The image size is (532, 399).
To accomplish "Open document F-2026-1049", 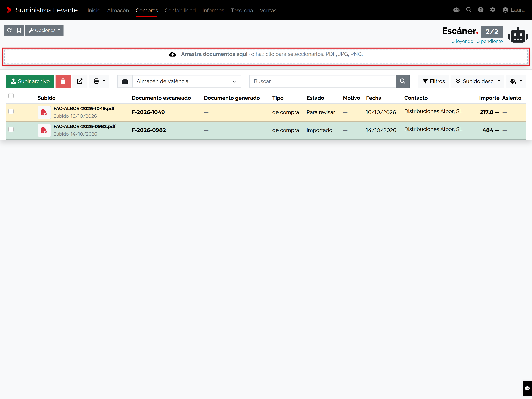I will 148,112.
